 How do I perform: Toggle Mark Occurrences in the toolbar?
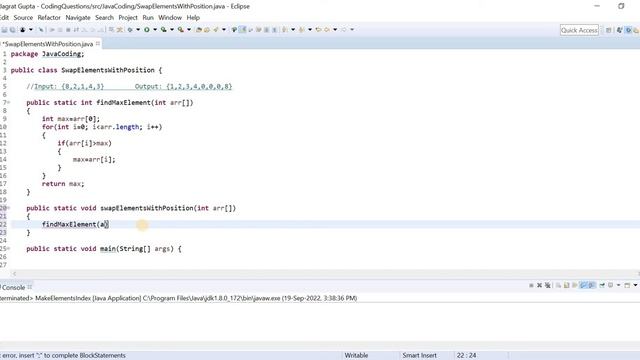point(242,30)
